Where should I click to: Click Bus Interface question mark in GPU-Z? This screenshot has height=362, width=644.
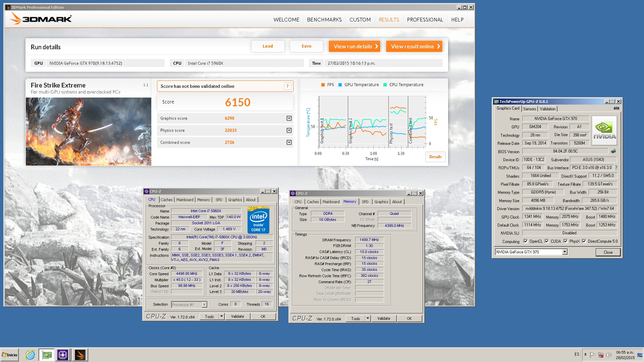click(616, 168)
